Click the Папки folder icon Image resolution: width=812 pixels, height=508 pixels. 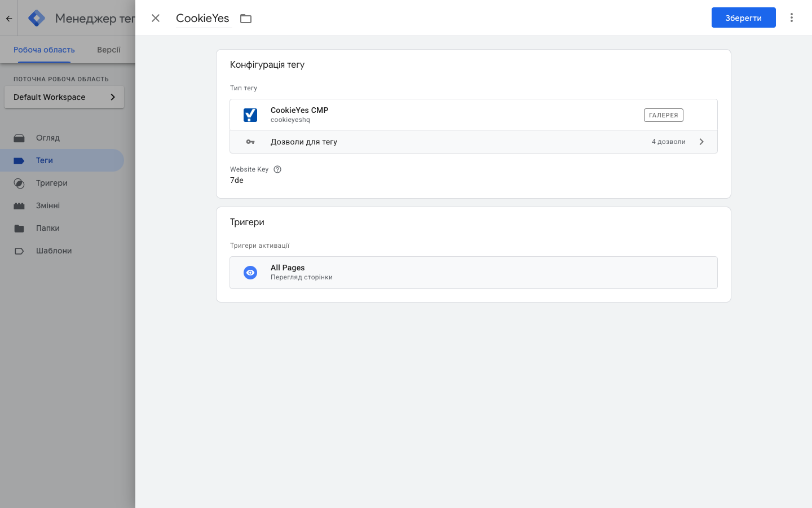click(x=19, y=229)
